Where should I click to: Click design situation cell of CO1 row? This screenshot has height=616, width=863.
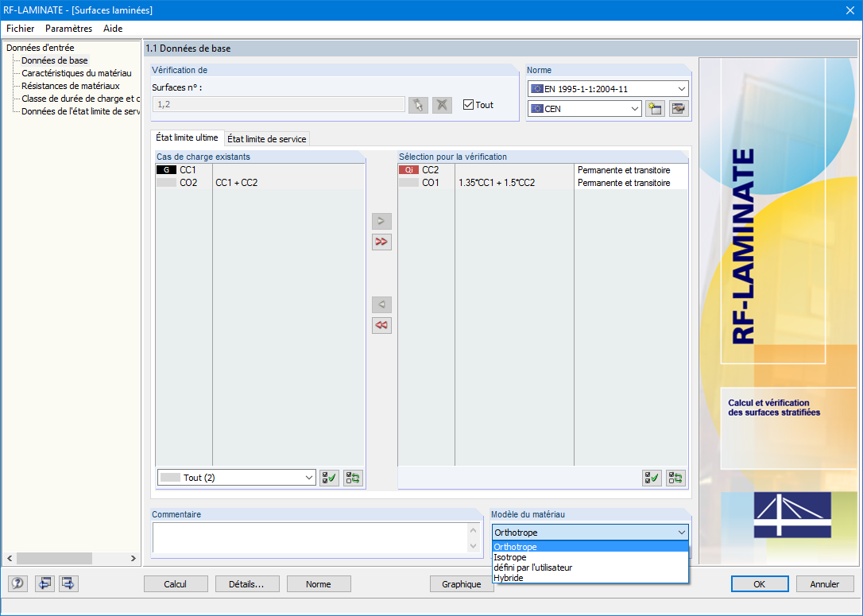[631, 183]
